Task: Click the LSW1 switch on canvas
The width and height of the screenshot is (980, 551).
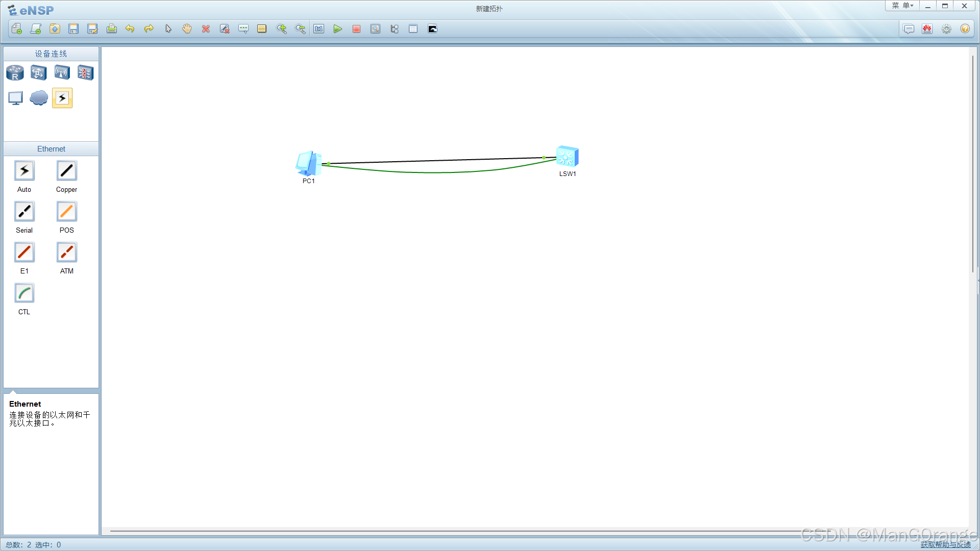Action: 567,157
